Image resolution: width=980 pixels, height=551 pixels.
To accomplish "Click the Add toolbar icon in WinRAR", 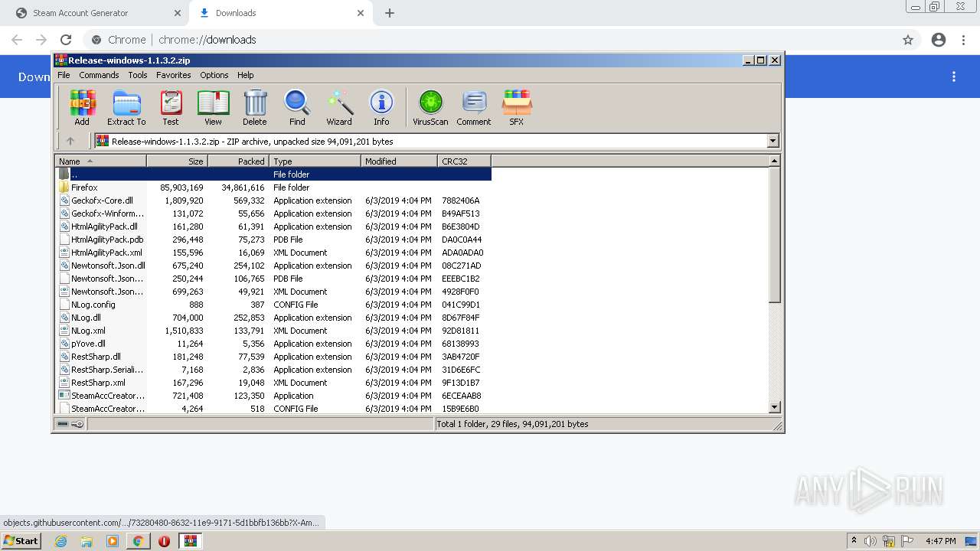I will 82,108.
